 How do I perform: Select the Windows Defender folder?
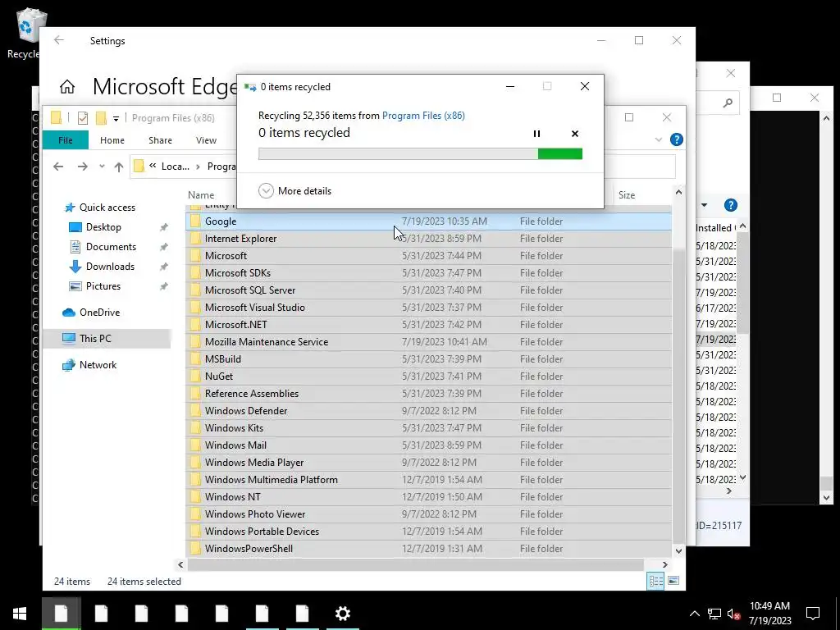[x=246, y=410]
